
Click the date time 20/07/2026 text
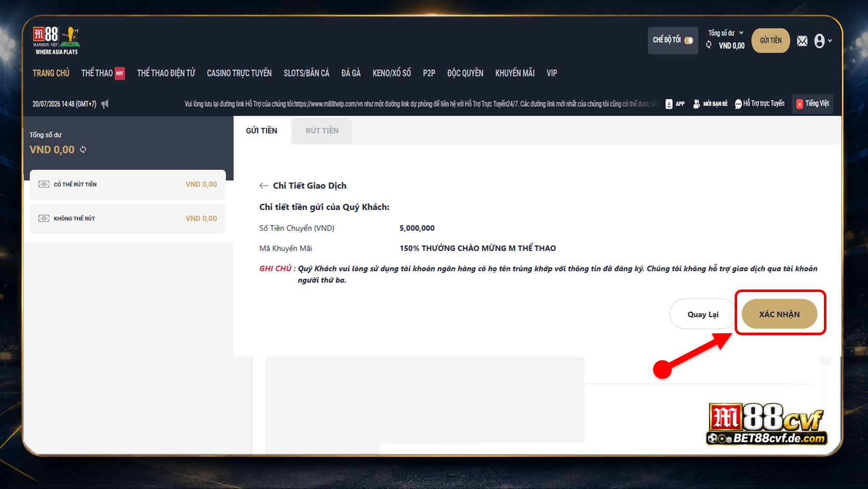point(64,104)
